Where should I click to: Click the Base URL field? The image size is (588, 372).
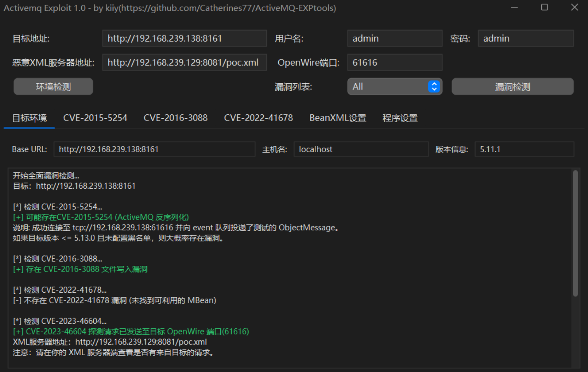coord(154,149)
